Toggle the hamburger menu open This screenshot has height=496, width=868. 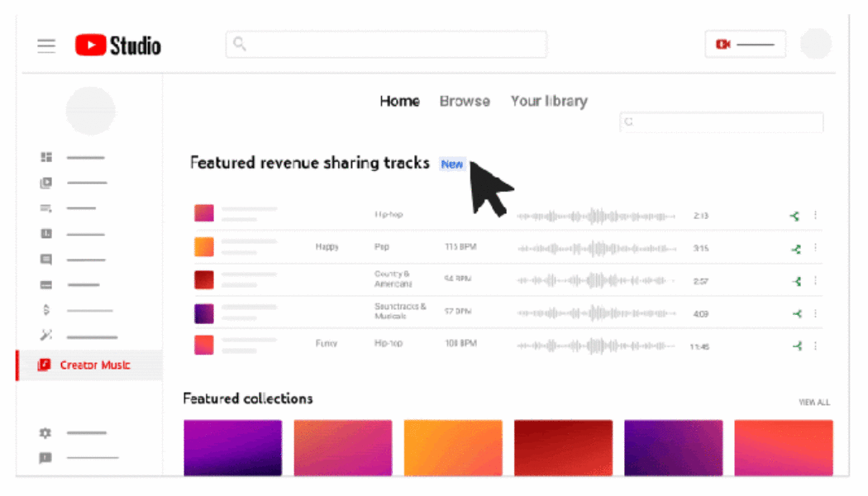pos(46,45)
